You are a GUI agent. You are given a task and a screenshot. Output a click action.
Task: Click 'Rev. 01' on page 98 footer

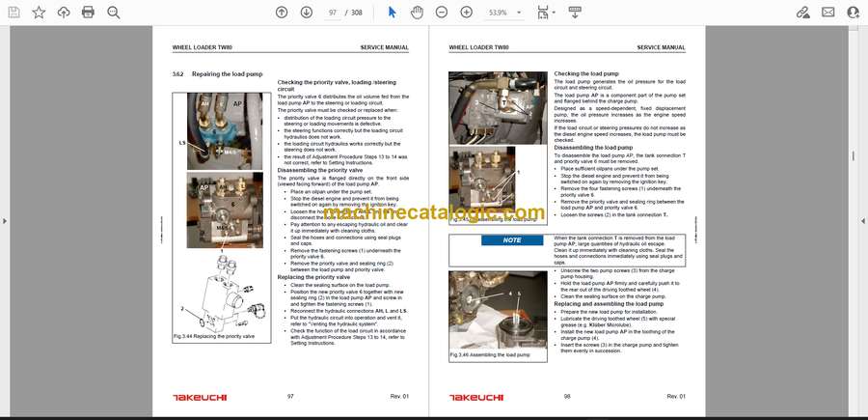676,396
